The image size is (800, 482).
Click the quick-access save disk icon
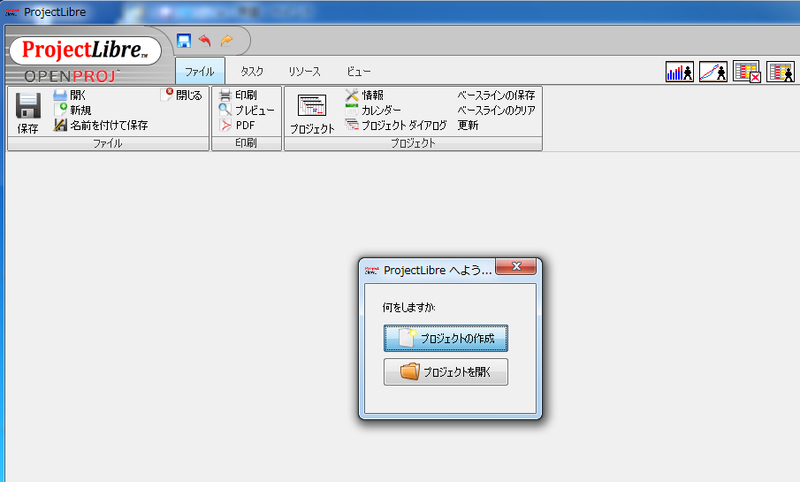click(184, 40)
